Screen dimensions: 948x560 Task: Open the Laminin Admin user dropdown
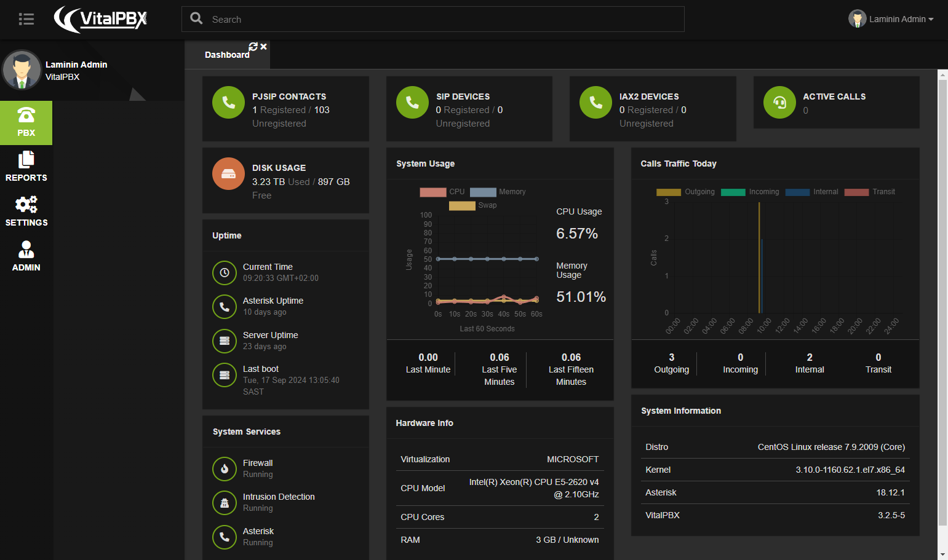point(891,19)
